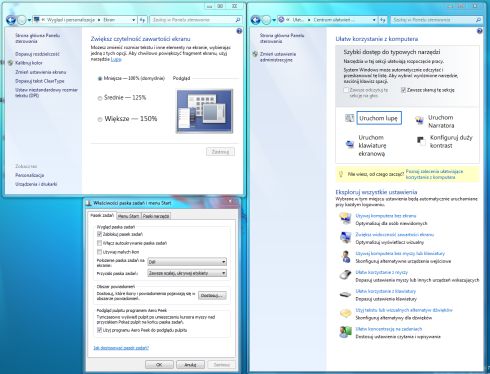Expand address history dropdown in Ekran window
The image size is (490, 374).
[x=134, y=20]
